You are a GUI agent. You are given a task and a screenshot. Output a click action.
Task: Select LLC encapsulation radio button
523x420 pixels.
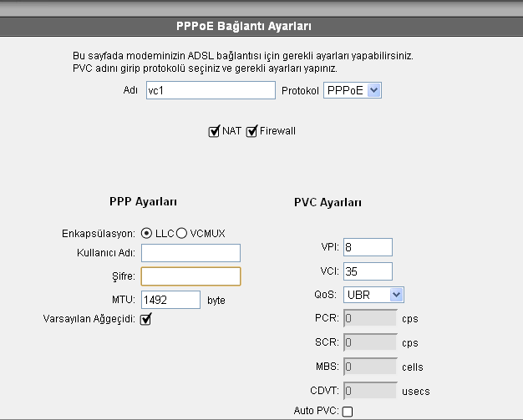pyautogui.click(x=147, y=233)
